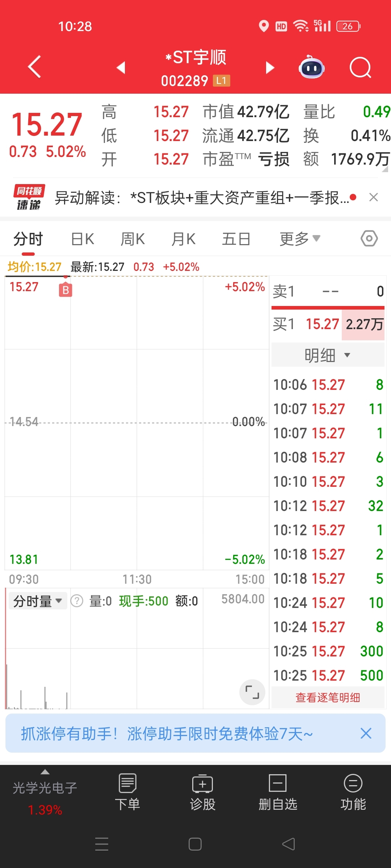
Task: Open the 明细 dropdown
Action: coord(328,355)
